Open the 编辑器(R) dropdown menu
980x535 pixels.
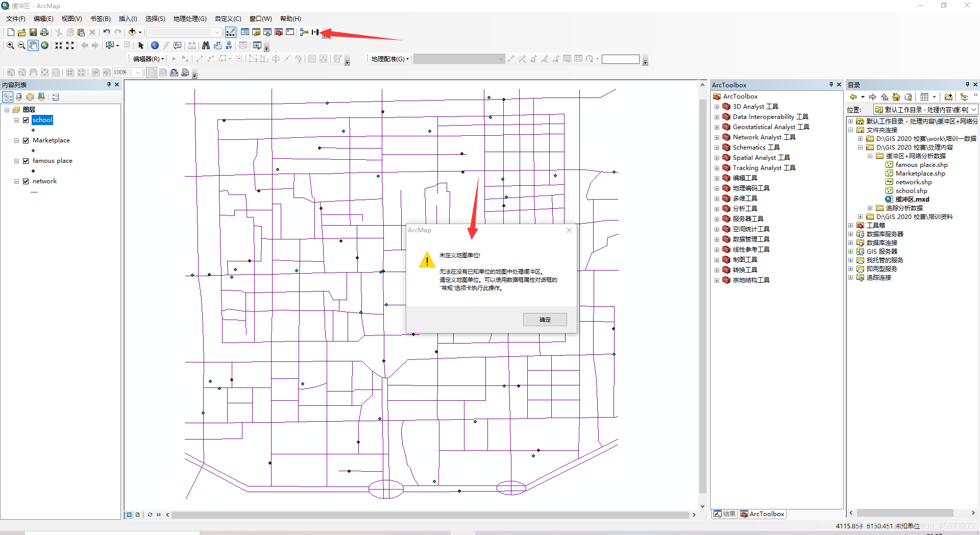(x=149, y=59)
